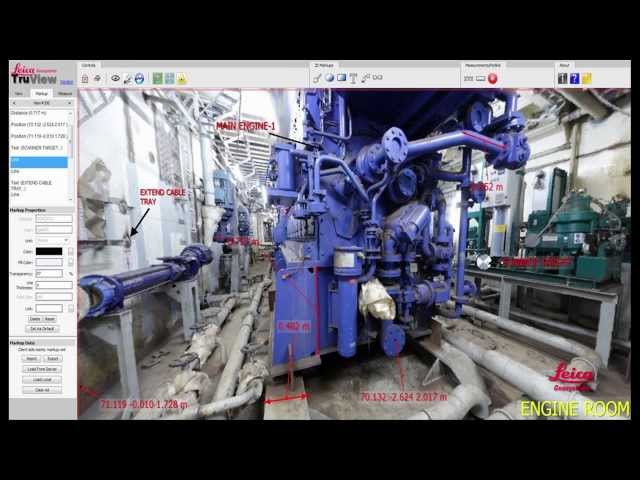Image resolution: width=640 pixels, height=480 pixels.
Task: Click the red stop/clear measurement button
Action: [x=493, y=78]
